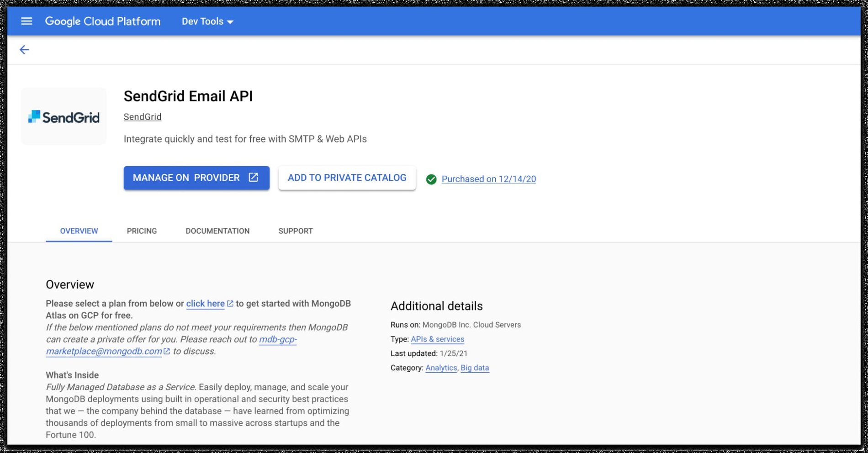This screenshot has height=453, width=868.
Task: Click the back arrow icon
Action: point(24,50)
